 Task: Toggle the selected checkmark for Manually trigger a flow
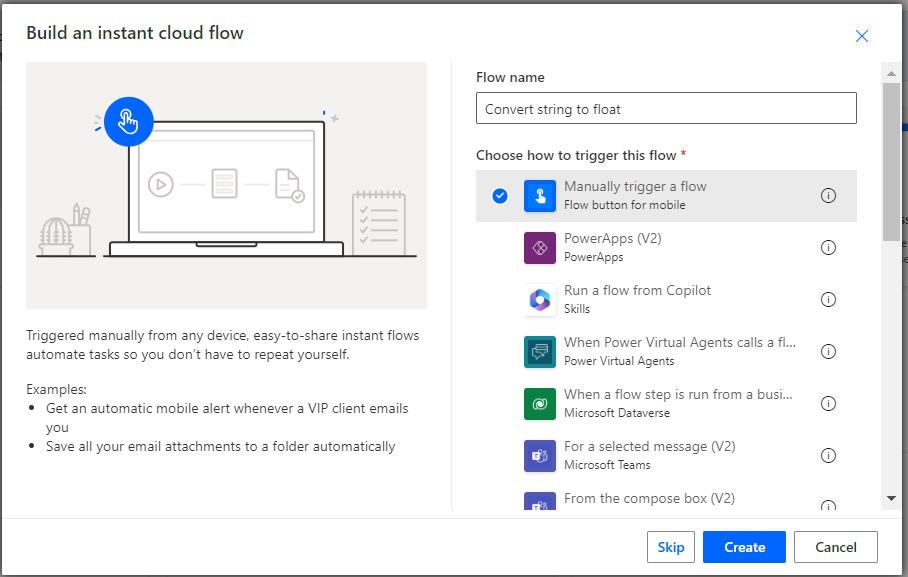coord(500,196)
